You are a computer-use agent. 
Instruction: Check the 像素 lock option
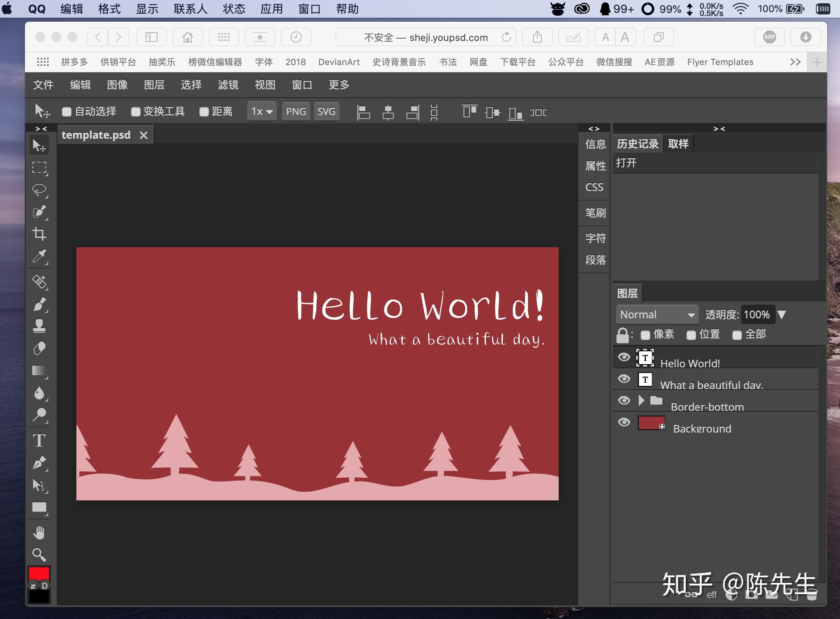pyautogui.click(x=645, y=335)
